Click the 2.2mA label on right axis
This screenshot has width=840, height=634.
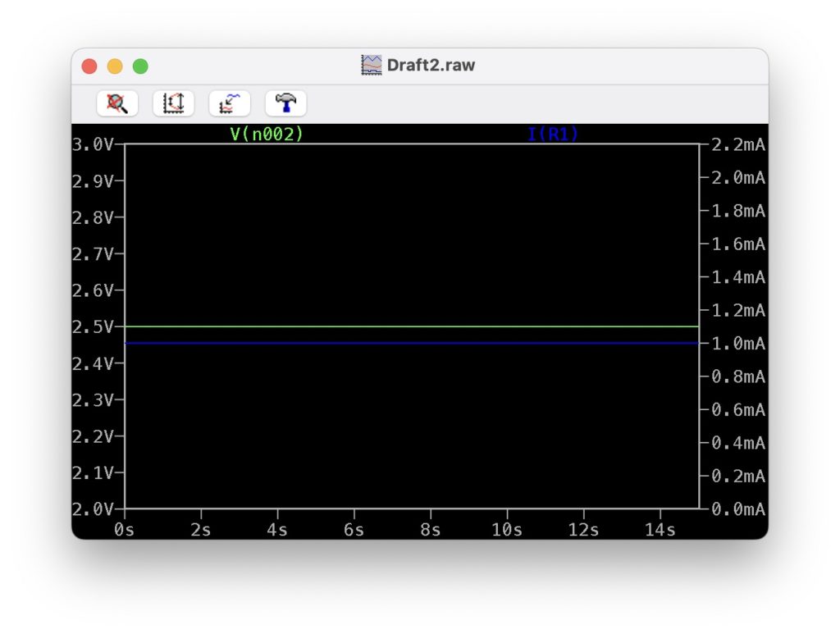(x=737, y=145)
